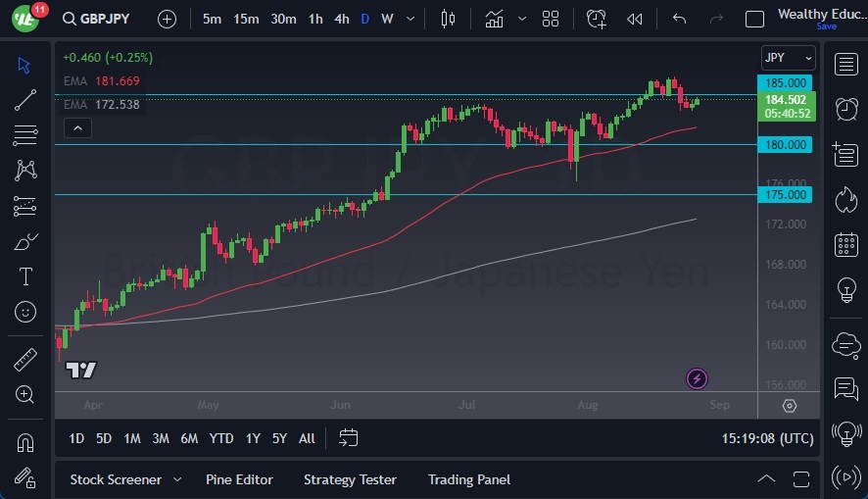This screenshot has height=499, width=868.
Task: Open the ideas lightbulb panel
Action: (844, 290)
